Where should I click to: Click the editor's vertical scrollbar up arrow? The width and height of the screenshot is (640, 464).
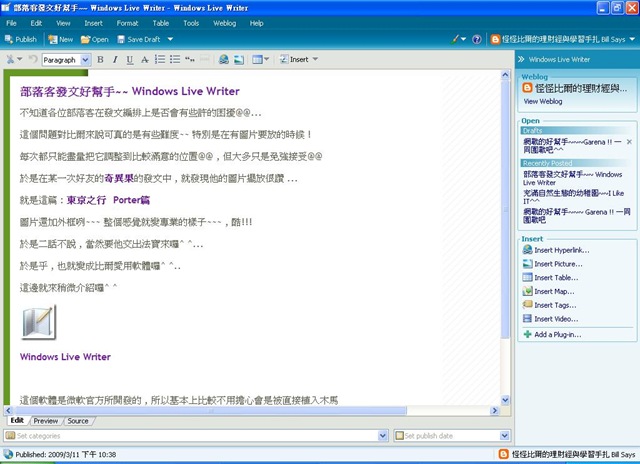coord(505,75)
